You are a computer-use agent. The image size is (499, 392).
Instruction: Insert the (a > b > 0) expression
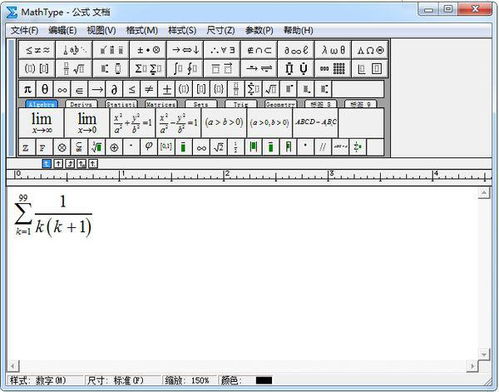(224, 122)
